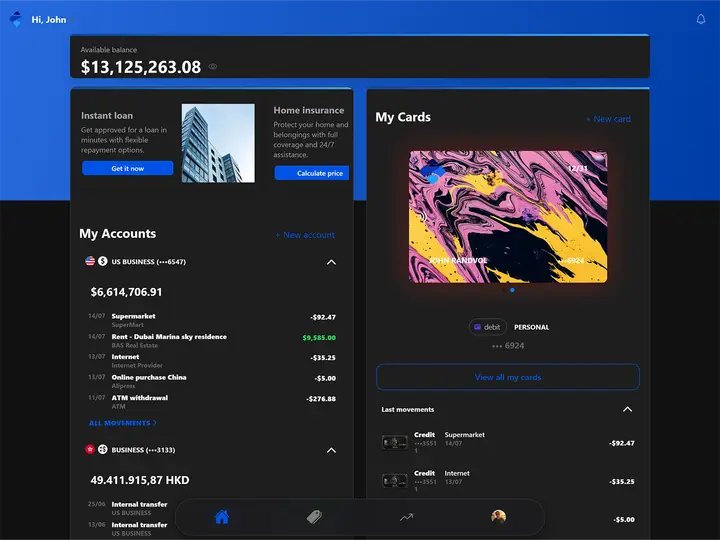Hide the available balance with eye icon

pos(213,67)
